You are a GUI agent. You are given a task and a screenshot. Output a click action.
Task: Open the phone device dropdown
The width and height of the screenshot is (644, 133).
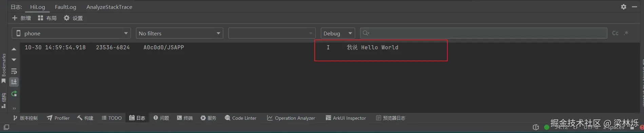pos(71,33)
